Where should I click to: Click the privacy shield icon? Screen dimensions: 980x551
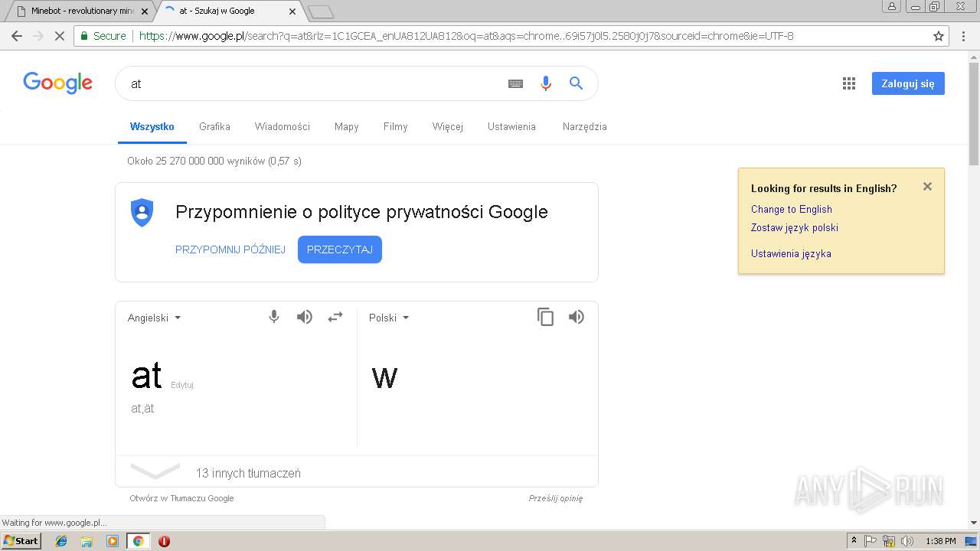(x=142, y=212)
